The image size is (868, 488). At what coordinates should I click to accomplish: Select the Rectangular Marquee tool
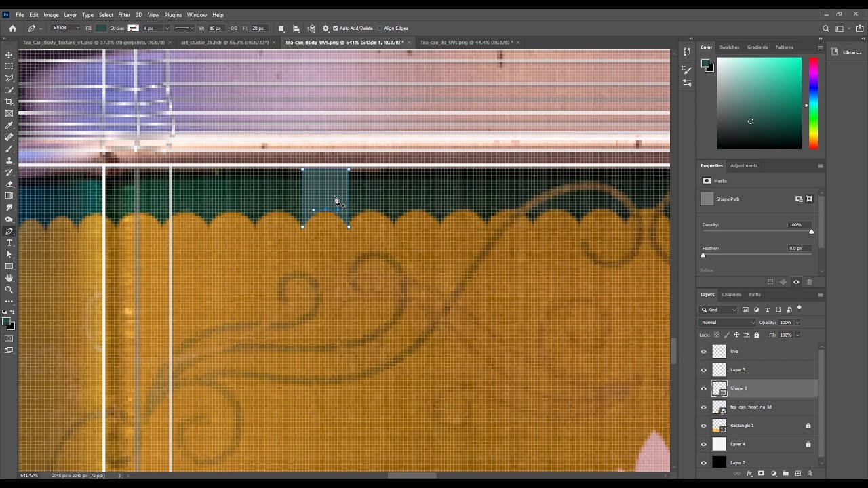pos(9,66)
